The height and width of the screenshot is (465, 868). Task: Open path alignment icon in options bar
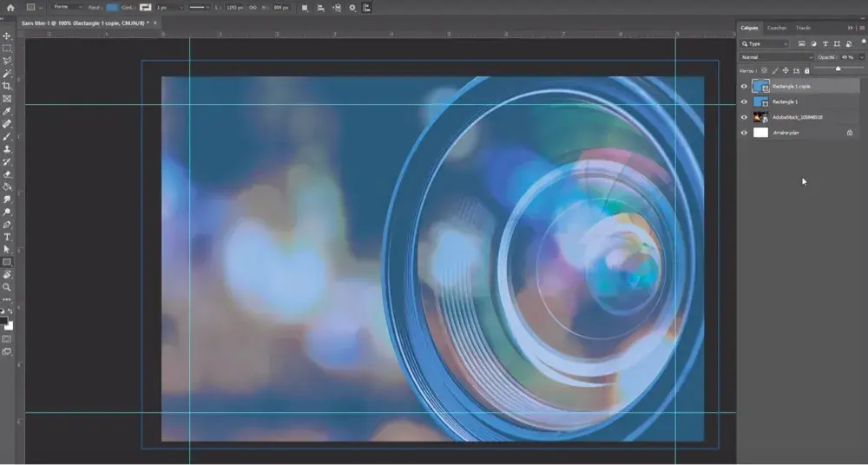(320, 8)
